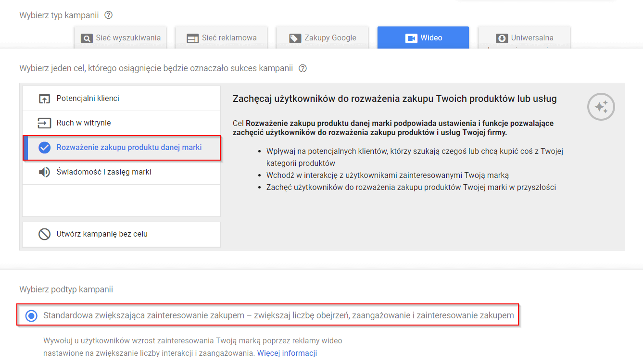Viewport: 643px width, 364px height.
Task: Pick Ruch w witrynie as goal
Action: 84,123
